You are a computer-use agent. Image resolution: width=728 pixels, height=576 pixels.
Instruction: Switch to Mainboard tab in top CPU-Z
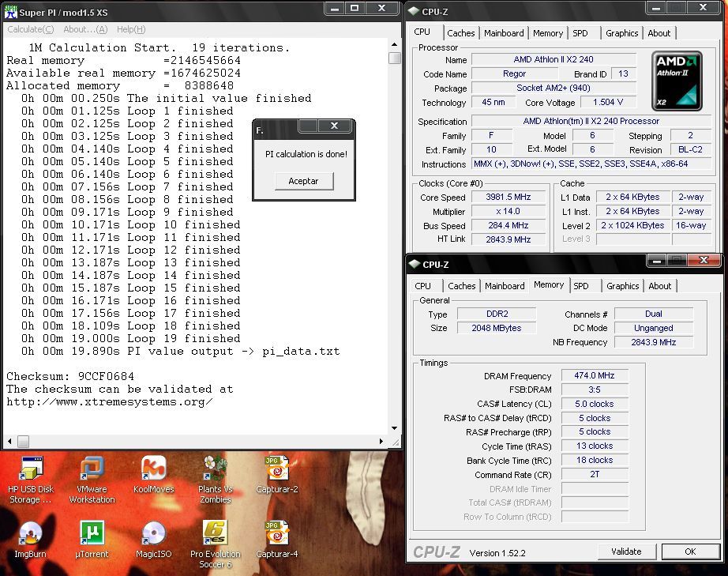[504, 33]
